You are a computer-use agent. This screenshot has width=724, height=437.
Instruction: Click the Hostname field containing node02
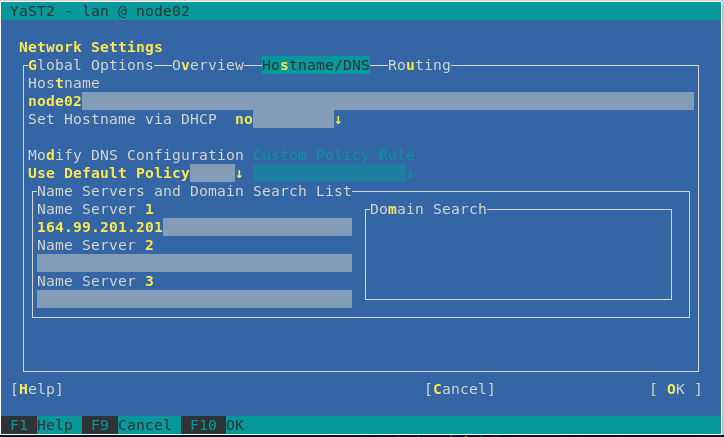361,101
